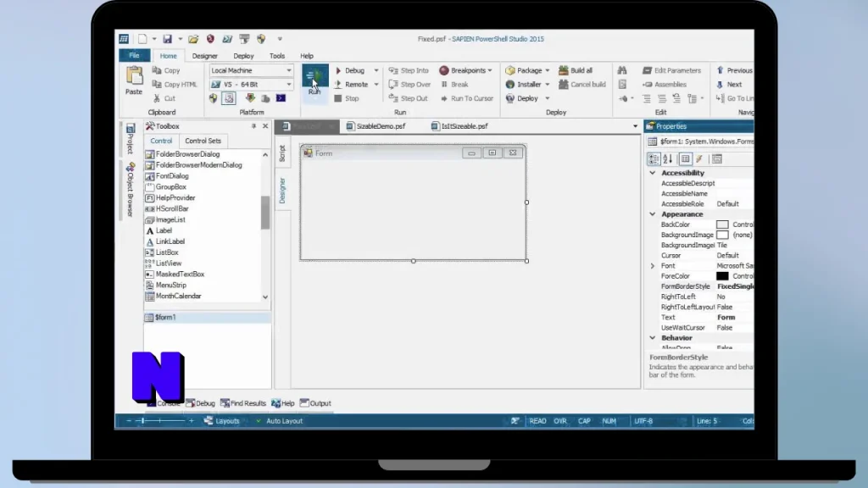Click Cut in the Clipboard group
This screenshot has height=488, width=868.
tap(164, 98)
